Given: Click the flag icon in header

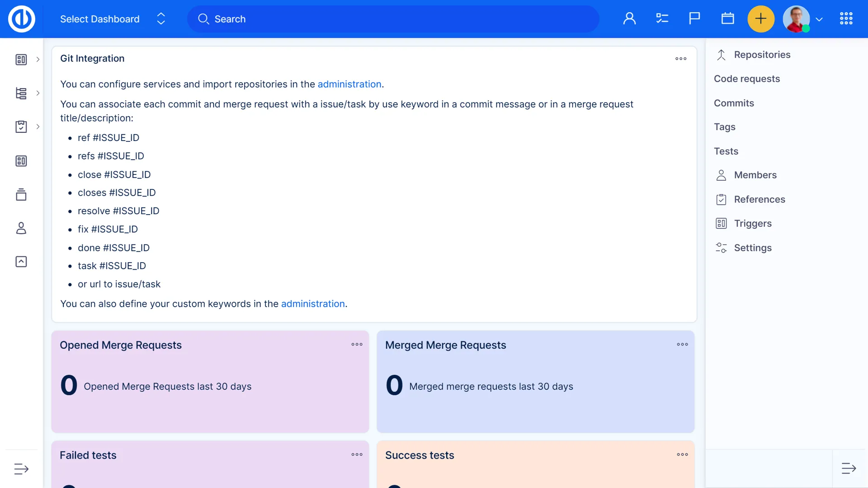Looking at the screenshot, I should 694,19.
